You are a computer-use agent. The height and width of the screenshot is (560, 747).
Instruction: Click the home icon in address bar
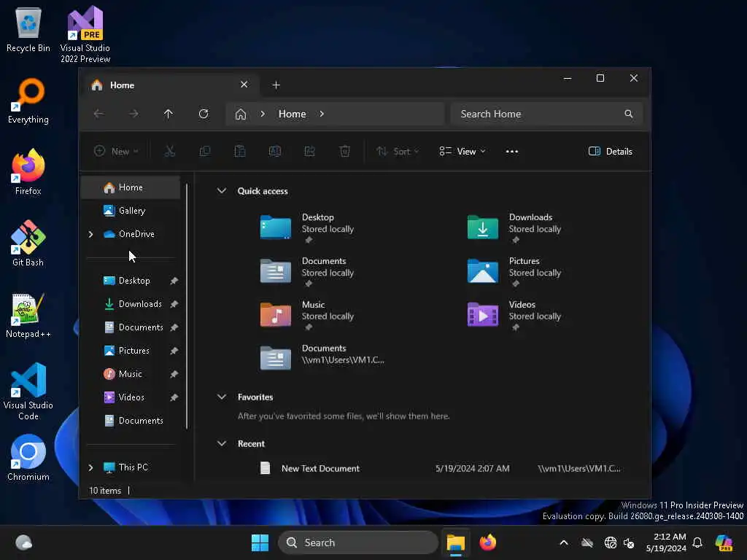tap(241, 114)
